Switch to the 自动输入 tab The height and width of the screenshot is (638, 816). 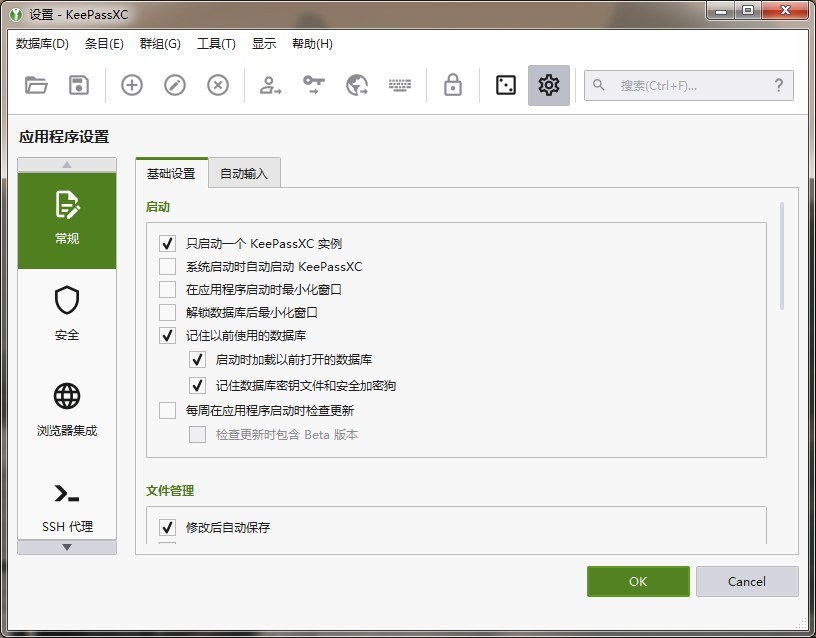244,173
